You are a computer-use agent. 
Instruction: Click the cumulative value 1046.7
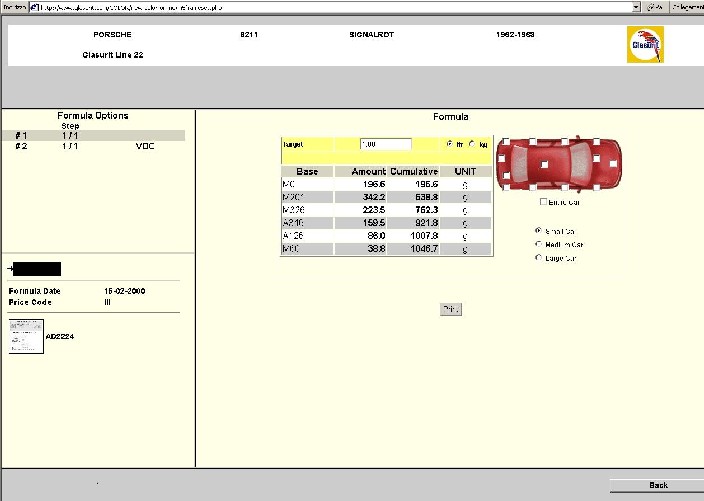424,249
